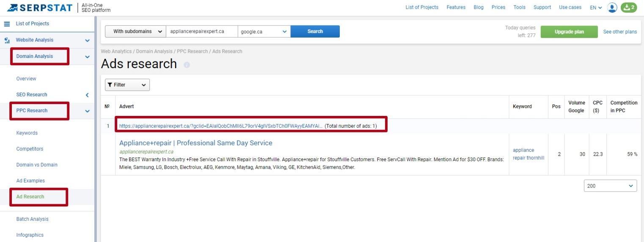Open the Features top menu item

coord(456,8)
